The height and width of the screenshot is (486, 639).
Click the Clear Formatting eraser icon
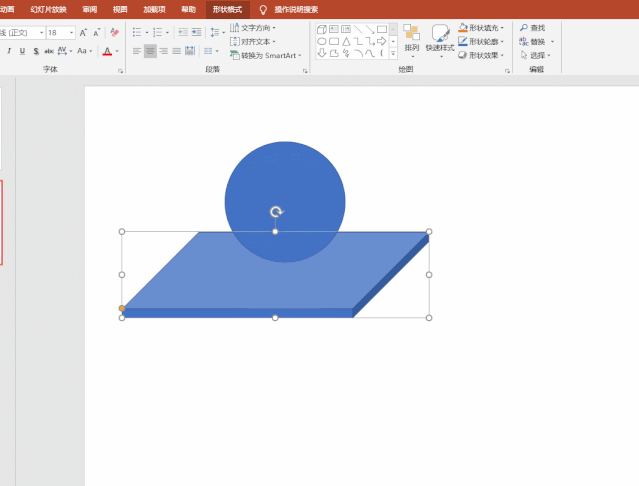(x=114, y=33)
